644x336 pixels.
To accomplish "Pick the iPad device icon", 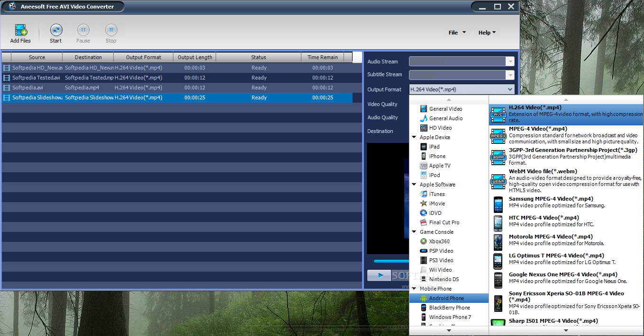I will pos(424,147).
